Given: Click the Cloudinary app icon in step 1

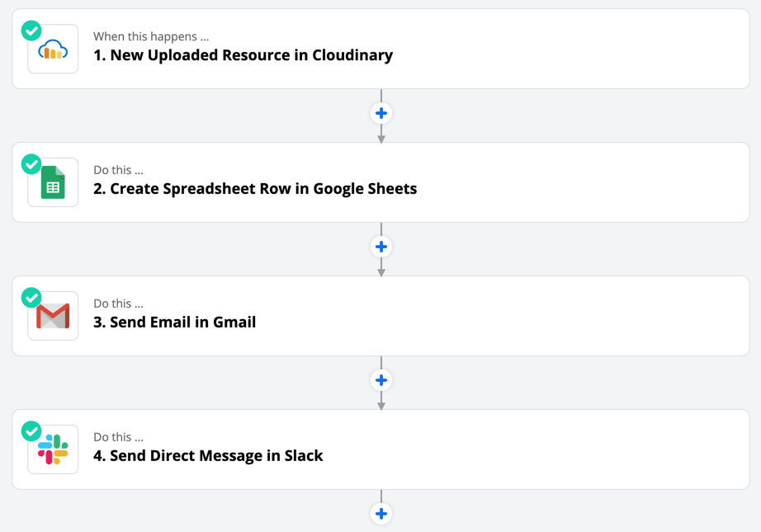Looking at the screenshot, I should (53, 49).
